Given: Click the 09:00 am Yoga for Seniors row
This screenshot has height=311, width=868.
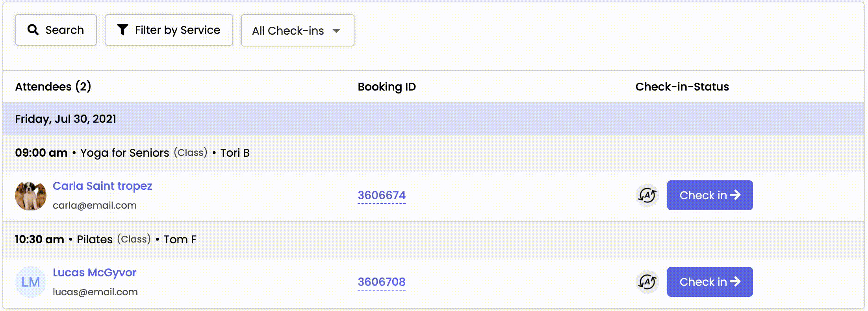Looking at the screenshot, I should pos(132,153).
